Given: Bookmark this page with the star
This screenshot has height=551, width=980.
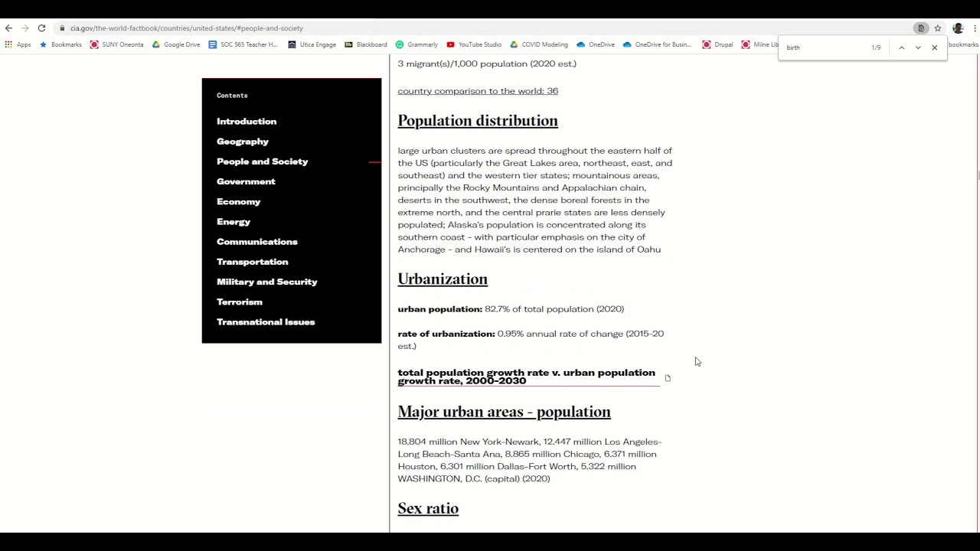Looking at the screenshot, I should (937, 28).
